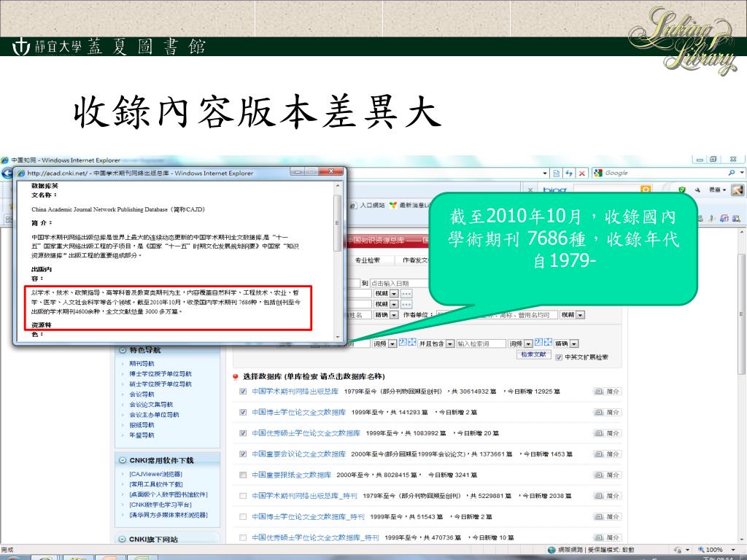Open the 并且包含 dropdown
This screenshot has height=560, width=747.
pos(449,344)
